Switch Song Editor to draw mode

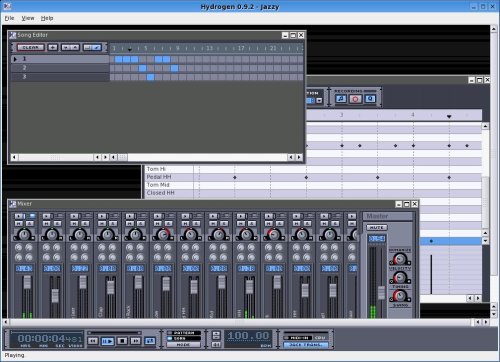click(x=96, y=47)
